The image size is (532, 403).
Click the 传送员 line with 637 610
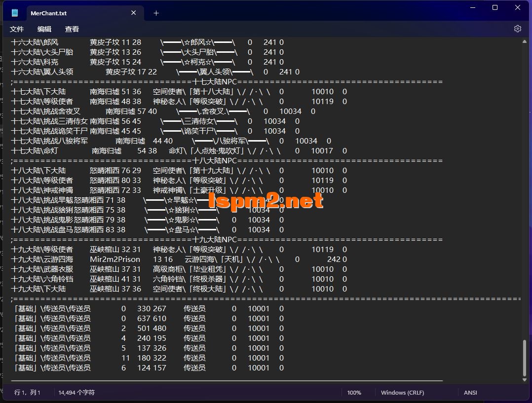tap(149, 319)
